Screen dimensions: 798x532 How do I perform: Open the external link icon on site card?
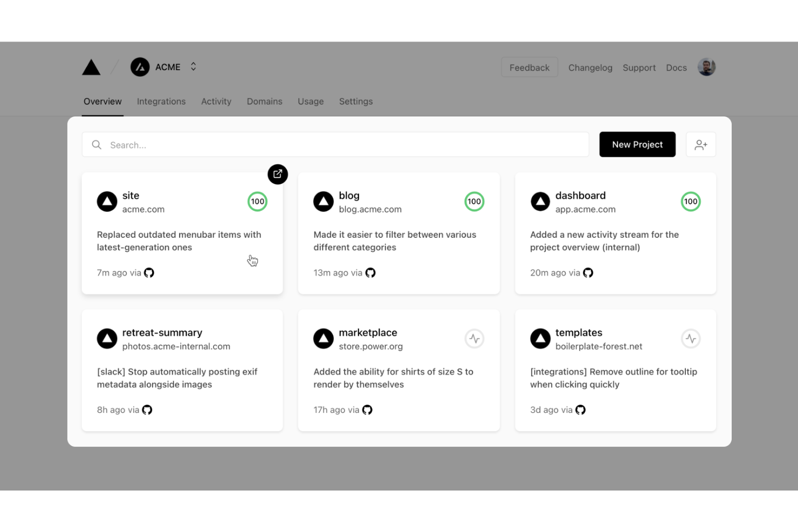pyautogui.click(x=278, y=174)
